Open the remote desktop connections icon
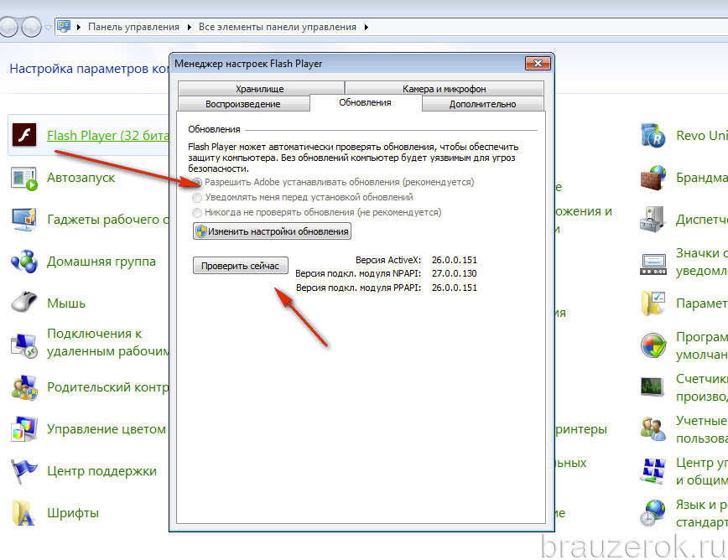728x560 pixels. coord(24,345)
